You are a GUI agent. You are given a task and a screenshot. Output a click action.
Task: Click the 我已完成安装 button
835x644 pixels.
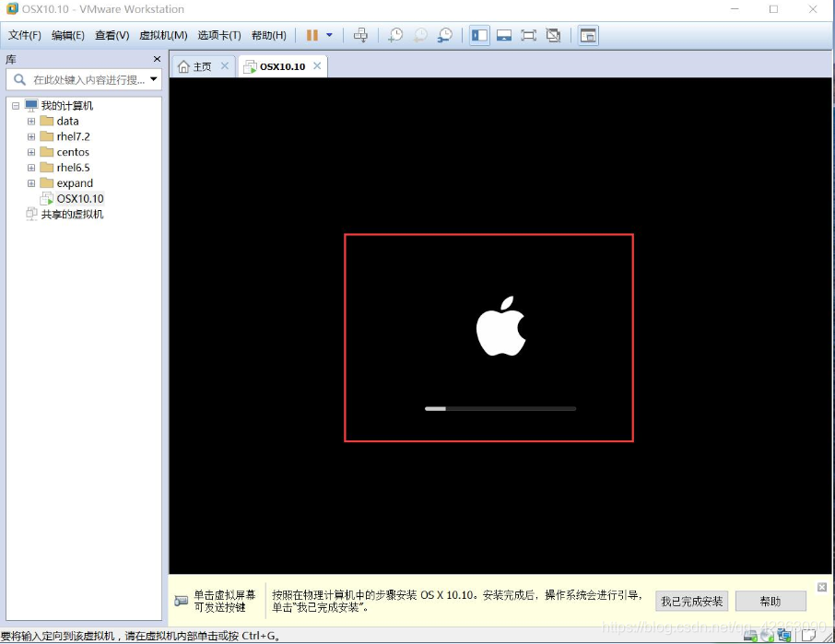point(691,602)
